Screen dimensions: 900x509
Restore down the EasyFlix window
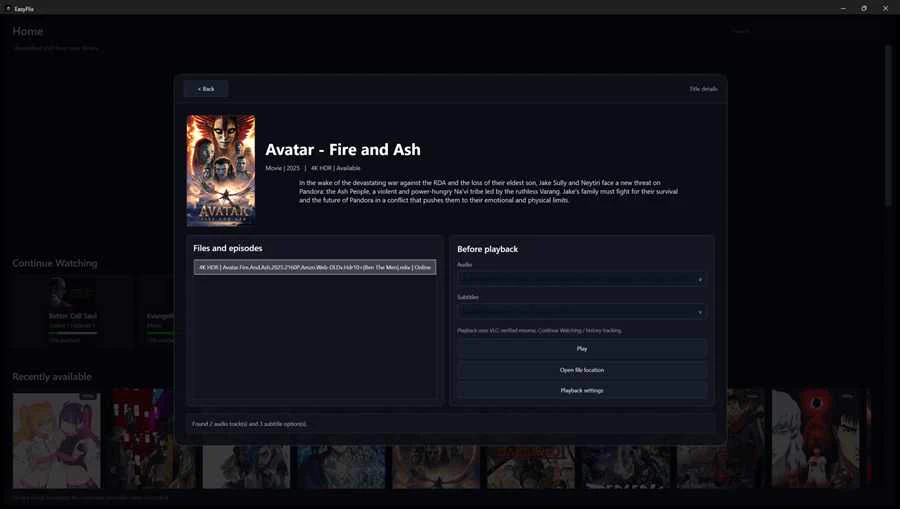click(x=864, y=9)
